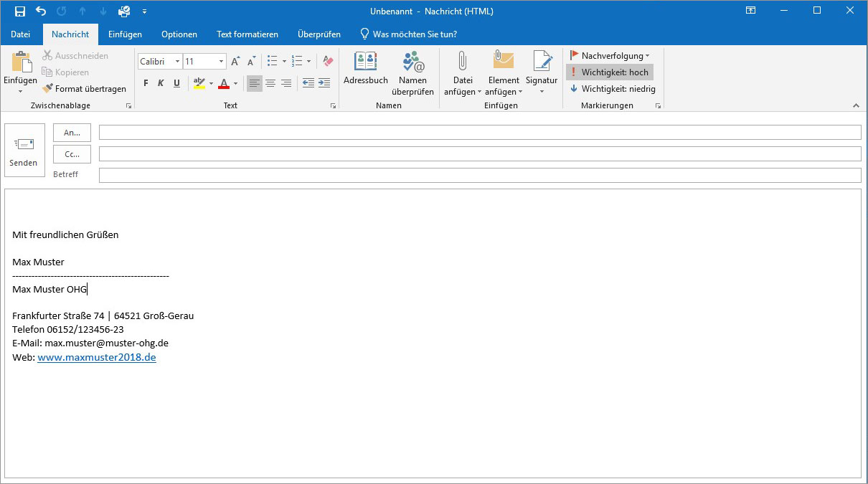Screen dimensions: 868x484
Task: Increase font size with the larger A
Action: 236,62
